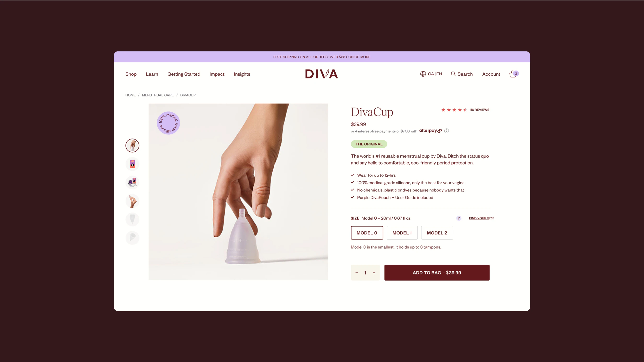644x362 pixels.
Task: Open the Afterpay info question mark
Action: [x=447, y=131]
